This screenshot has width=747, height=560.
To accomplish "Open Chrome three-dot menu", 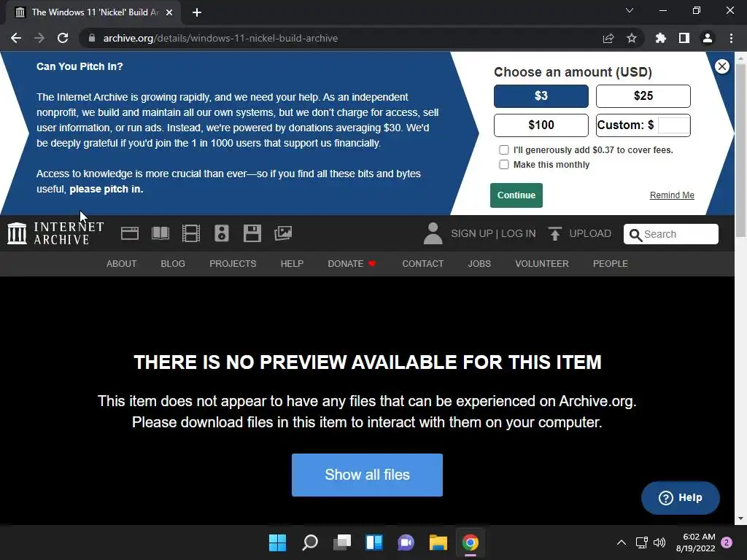I will coord(731,38).
